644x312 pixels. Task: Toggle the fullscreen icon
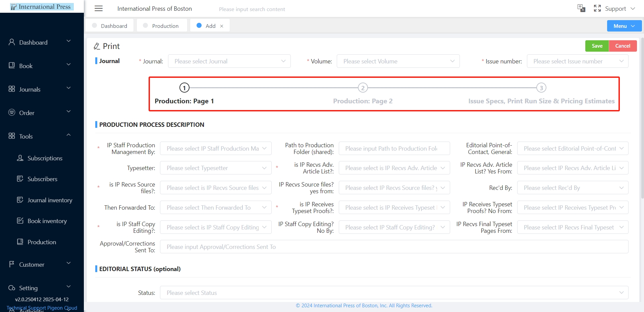[597, 8]
